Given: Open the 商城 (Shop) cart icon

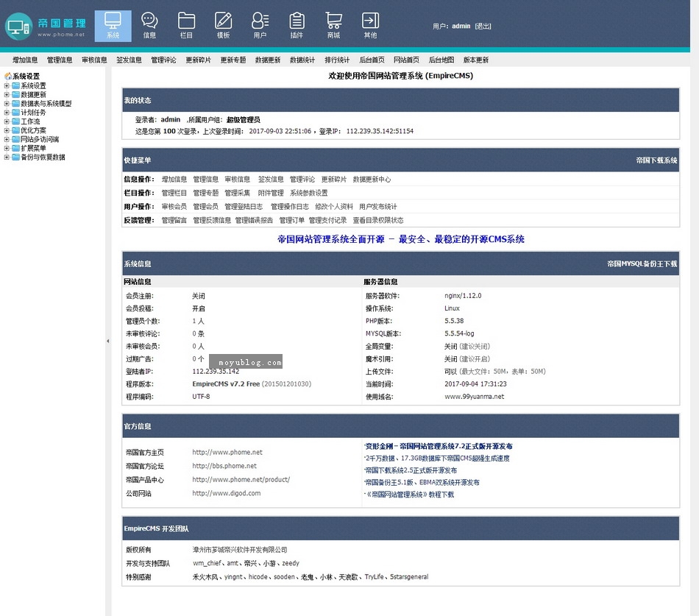Looking at the screenshot, I should click(333, 26).
